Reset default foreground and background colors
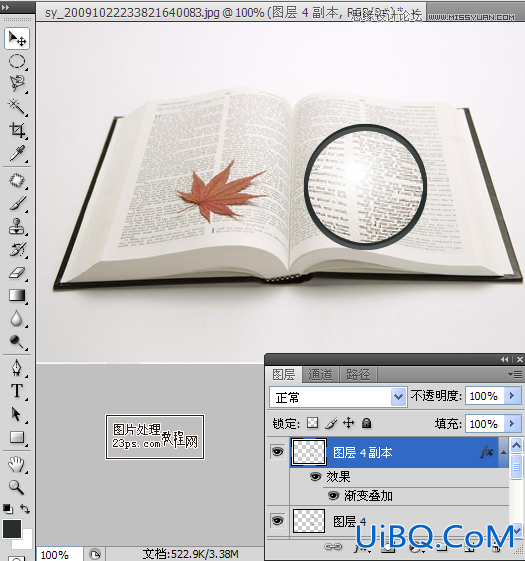525x561 pixels. click(x=8, y=508)
